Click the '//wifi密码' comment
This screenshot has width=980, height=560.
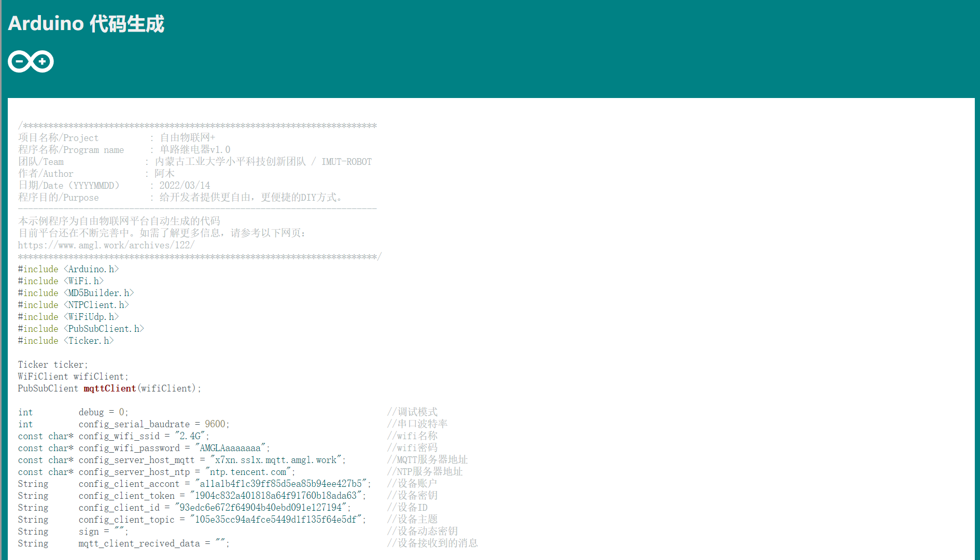[x=412, y=448]
